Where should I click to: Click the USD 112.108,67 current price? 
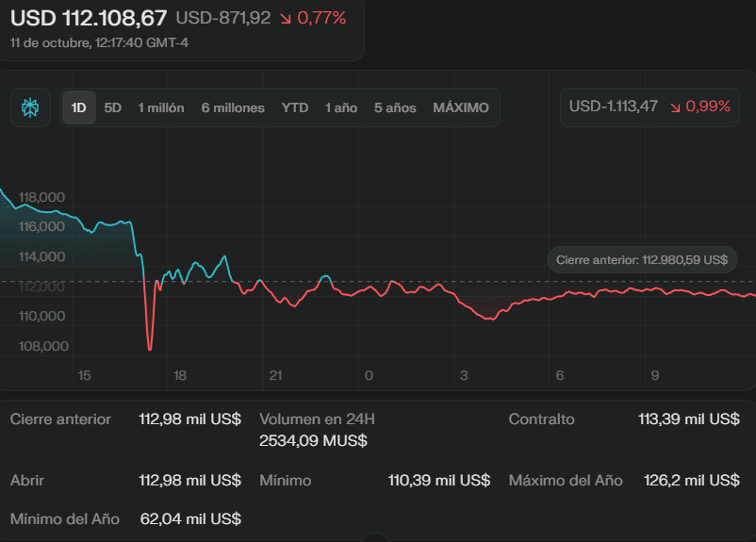[89, 17]
